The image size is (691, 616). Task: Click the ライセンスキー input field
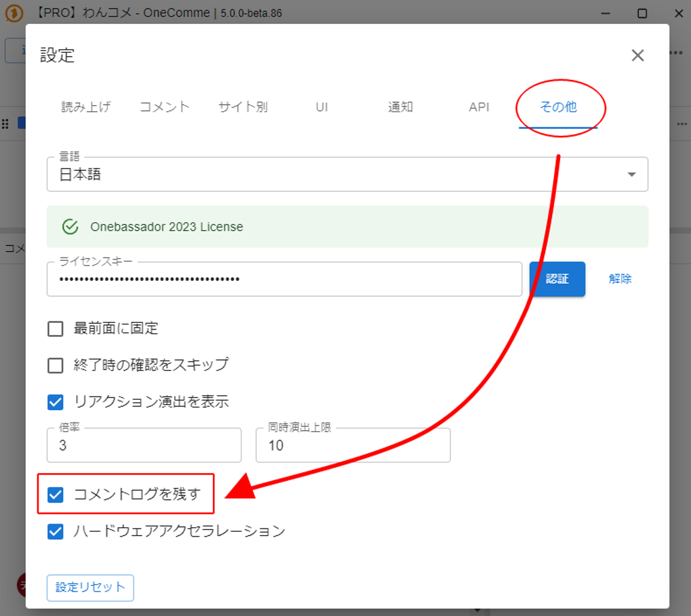coord(284,279)
